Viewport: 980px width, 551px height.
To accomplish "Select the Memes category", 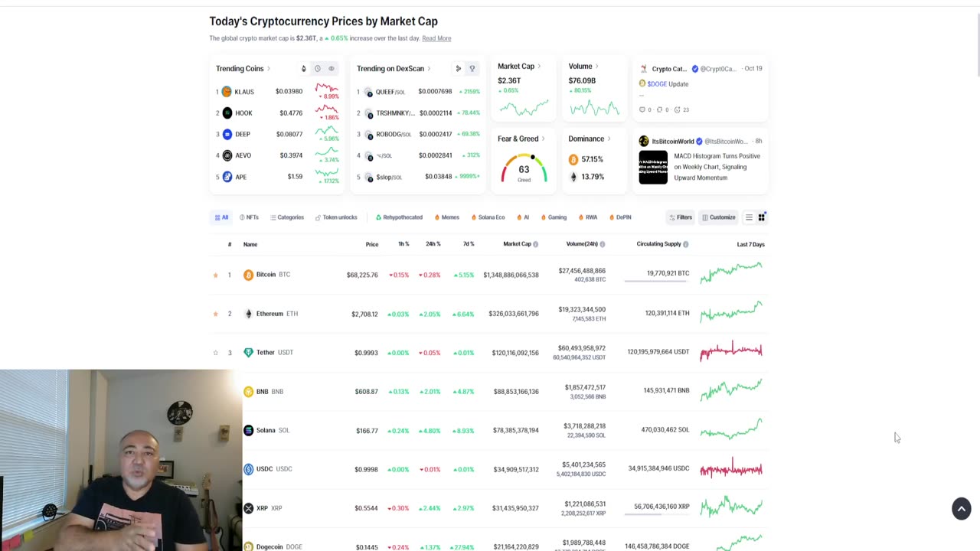I will (447, 217).
